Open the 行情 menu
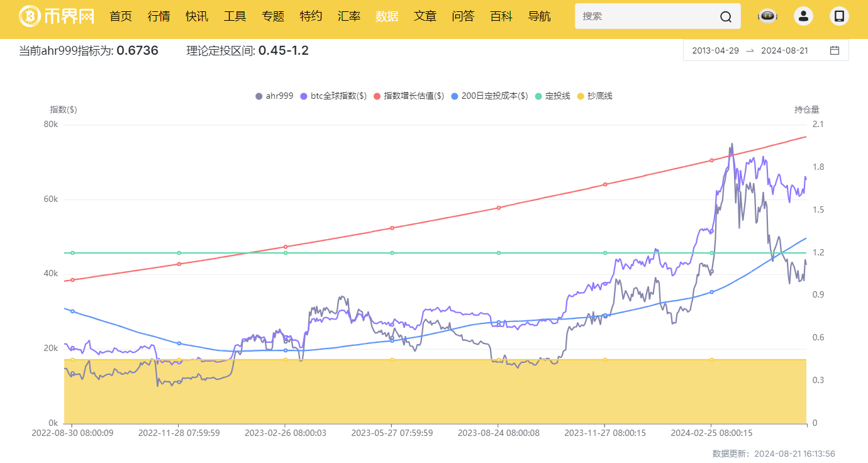 pos(159,16)
